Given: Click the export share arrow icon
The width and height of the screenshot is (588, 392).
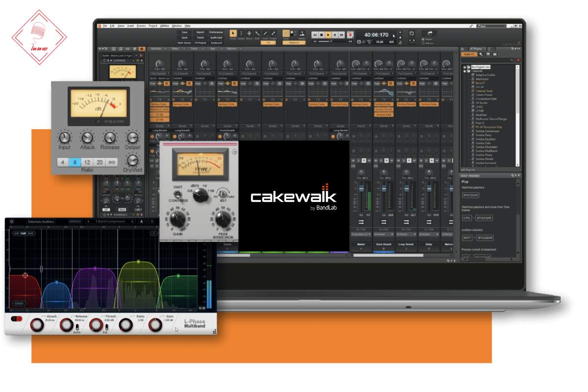Looking at the screenshot, I should (429, 33).
